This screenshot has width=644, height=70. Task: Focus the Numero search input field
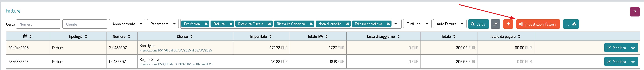pos(38,24)
